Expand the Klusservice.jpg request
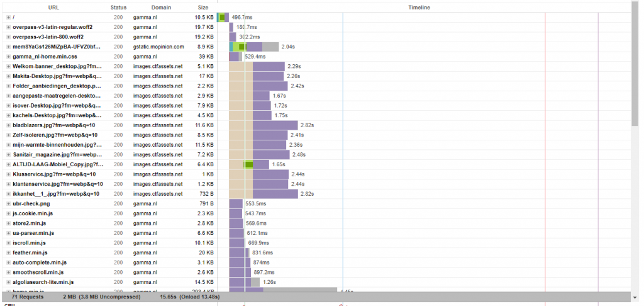Screen dimensions: 644x306 coord(8,174)
